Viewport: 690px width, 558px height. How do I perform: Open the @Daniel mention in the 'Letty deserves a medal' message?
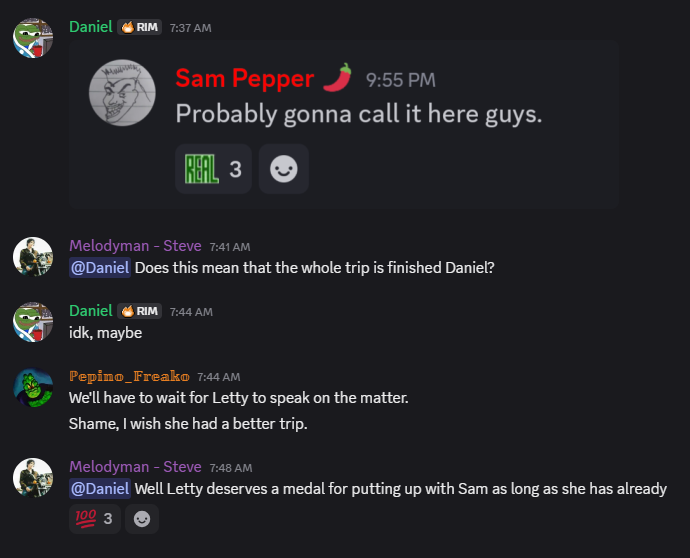click(x=100, y=488)
